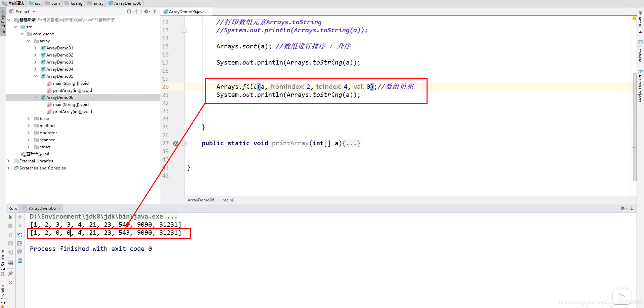Pin the Run tab with pin icon

point(10,274)
